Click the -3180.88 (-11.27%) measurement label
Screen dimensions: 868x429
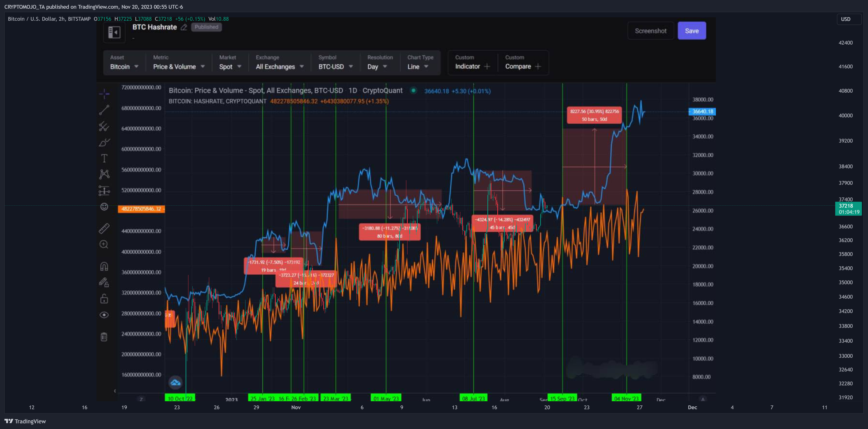(x=390, y=232)
